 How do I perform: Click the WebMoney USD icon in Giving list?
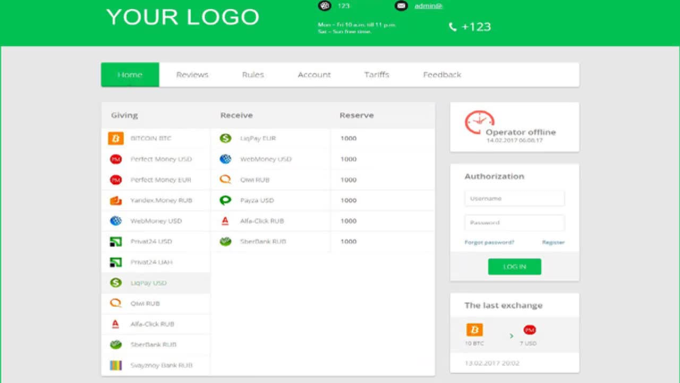tap(116, 221)
